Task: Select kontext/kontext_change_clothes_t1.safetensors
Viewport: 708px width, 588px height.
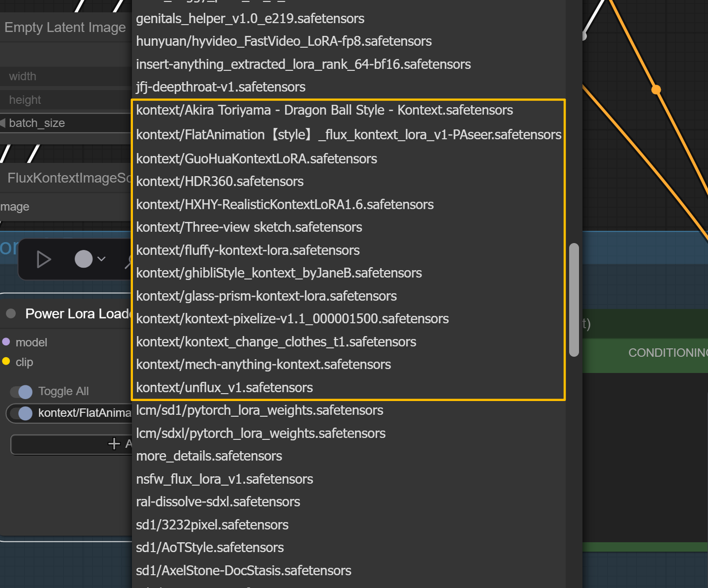Action: tap(349, 342)
